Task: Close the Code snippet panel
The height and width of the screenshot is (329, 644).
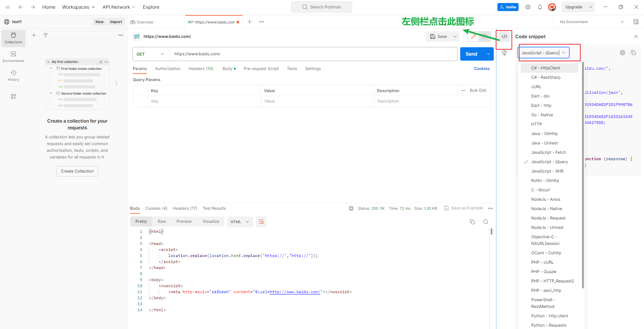Action: click(x=636, y=37)
